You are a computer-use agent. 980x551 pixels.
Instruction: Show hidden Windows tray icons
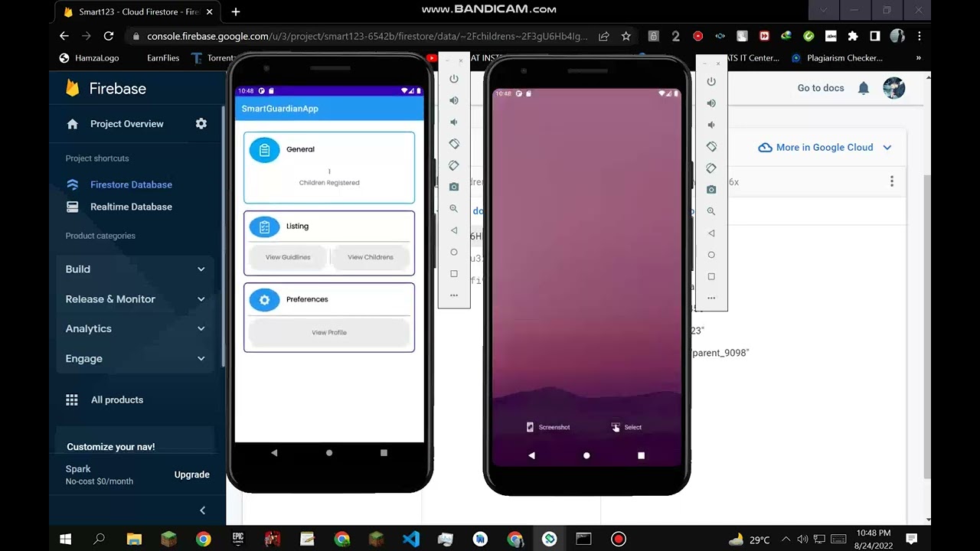(785, 540)
